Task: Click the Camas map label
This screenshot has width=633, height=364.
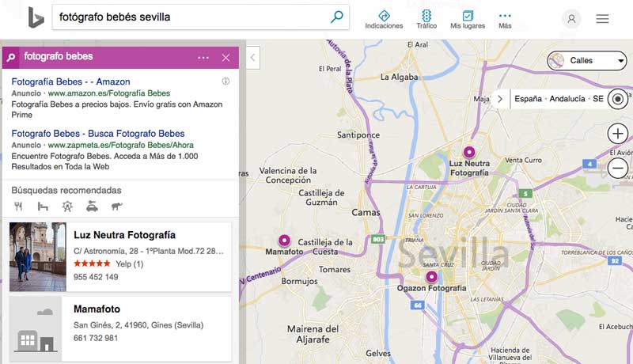Action: coord(366,212)
